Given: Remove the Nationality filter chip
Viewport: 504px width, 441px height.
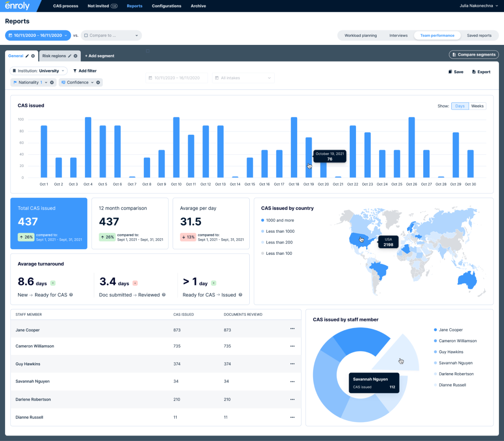Looking at the screenshot, I should click(52, 82).
